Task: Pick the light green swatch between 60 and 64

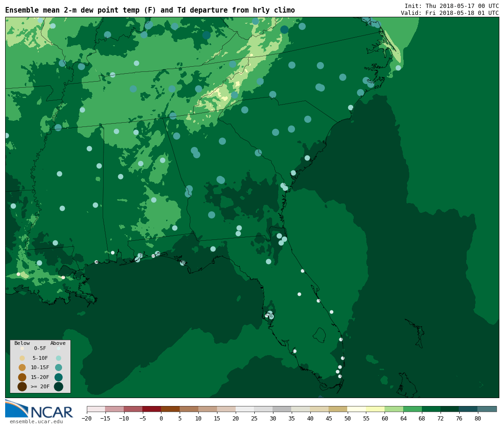Action: [x=394, y=409]
